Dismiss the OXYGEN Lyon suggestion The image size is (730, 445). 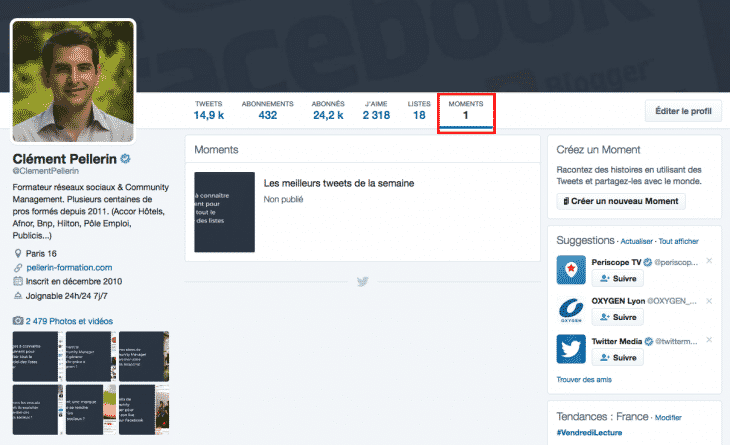coord(709,300)
